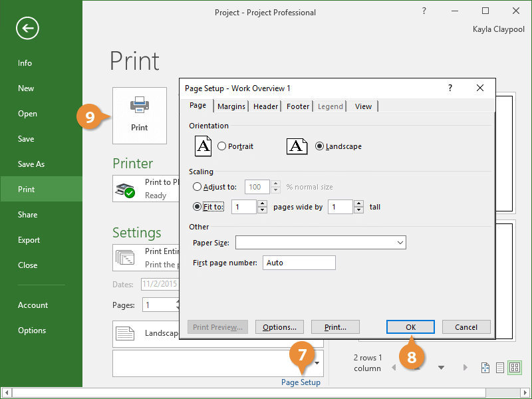This screenshot has width=532, height=399.
Task: Click the First page number field
Action: point(299,263)
